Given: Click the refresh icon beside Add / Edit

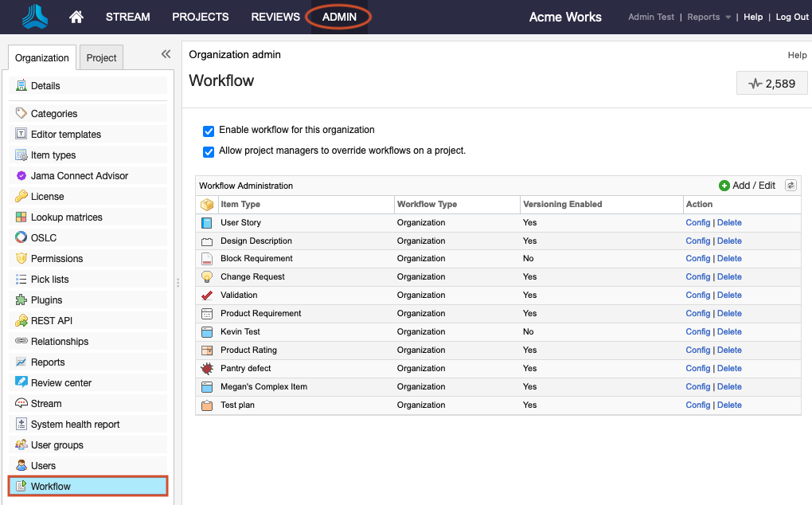Looking at the screenshot, I should pyautogui.click(x=791, y=186).
